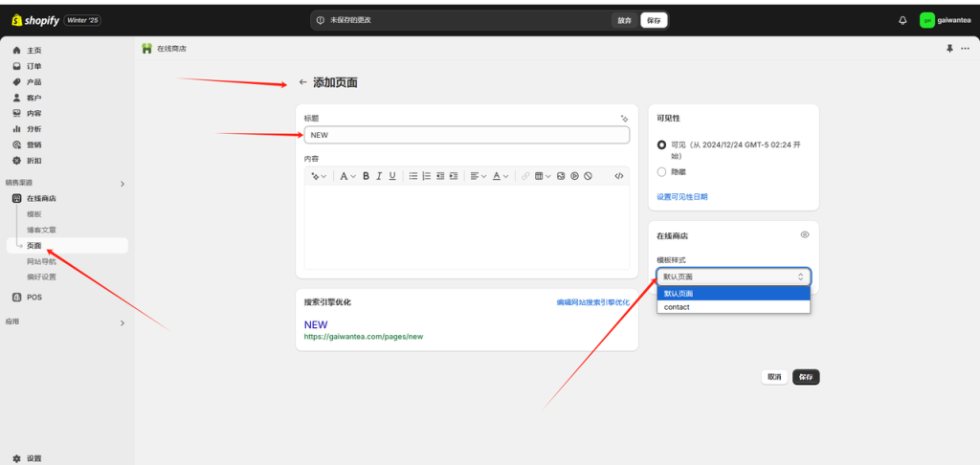This screenshot has height=465, width=980.
Task: Open the gaiwantea account menu
Action: click(945, 21)
